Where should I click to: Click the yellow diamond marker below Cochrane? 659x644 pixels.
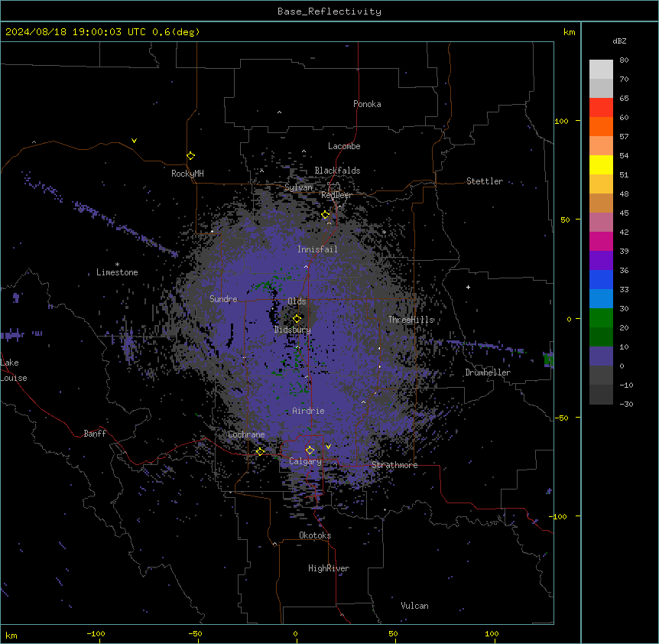point(260,451)
